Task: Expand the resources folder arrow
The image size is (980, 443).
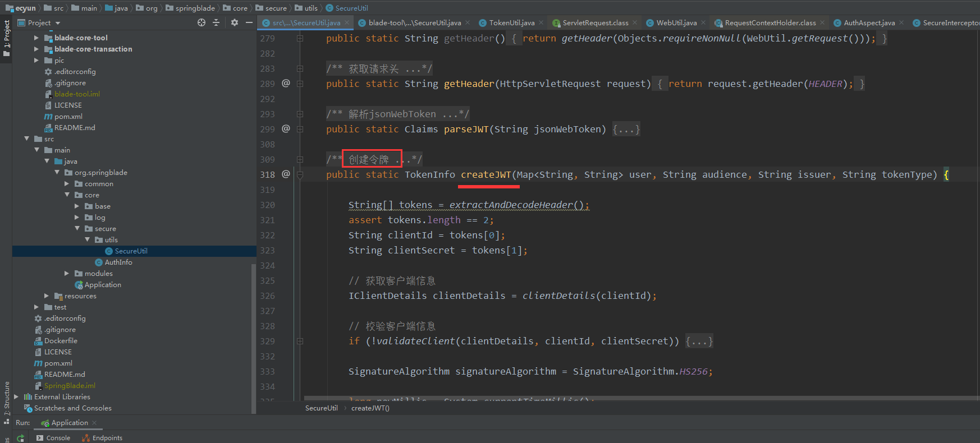Action: pos(47,296)
